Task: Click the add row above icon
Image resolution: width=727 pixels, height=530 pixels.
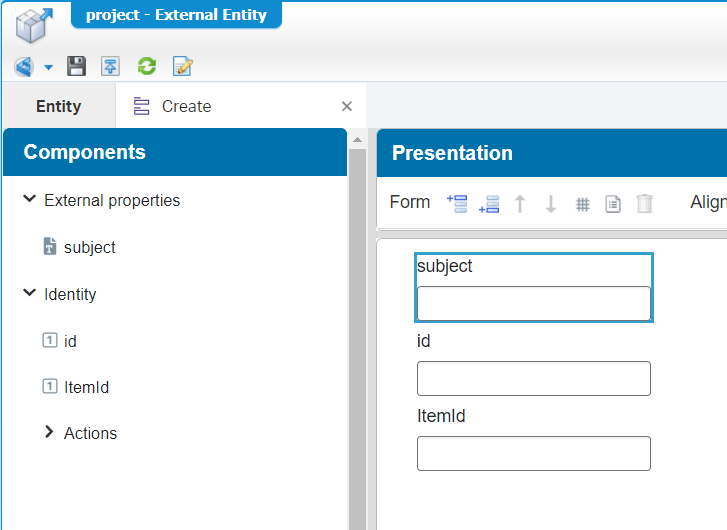Action: pyautogui.click(x=457, y=203)
